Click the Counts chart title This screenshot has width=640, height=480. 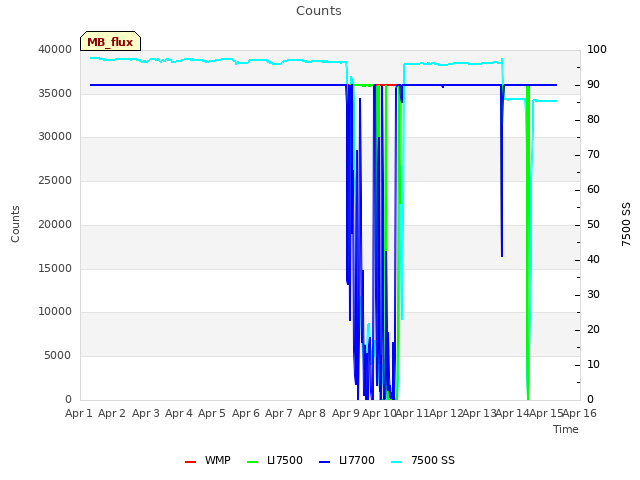[319, 11]
